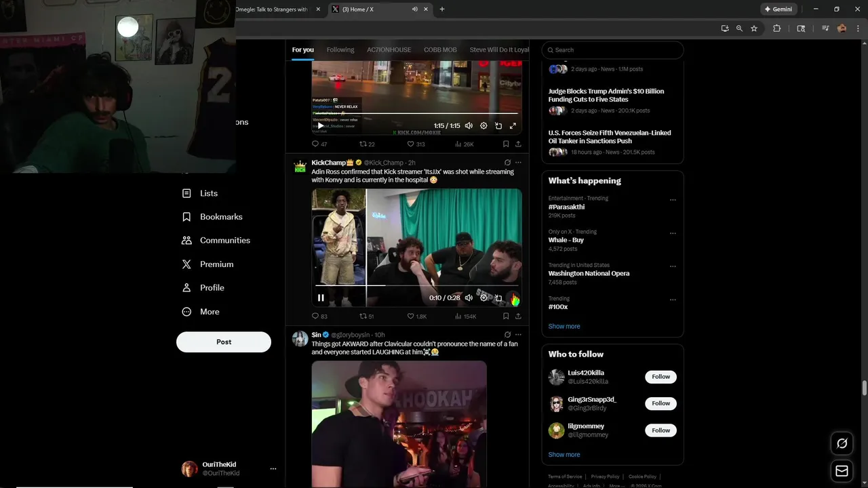The width and height of the screenshot is (868, 488).
Task: Expand OuriTheKid account menu dots
Action: click(x=273, y=468)
